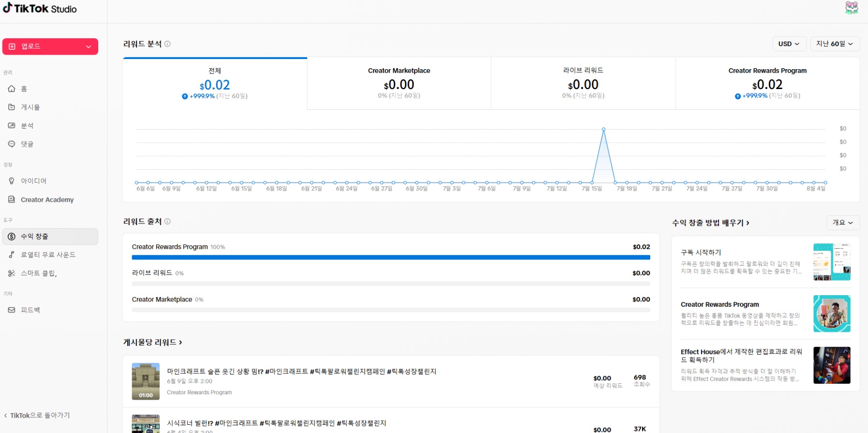Screen dimensions: 868x433
Task: Click the back arrow beside TikTok으로 돌아가기
Action: click(x=5, y=416)
